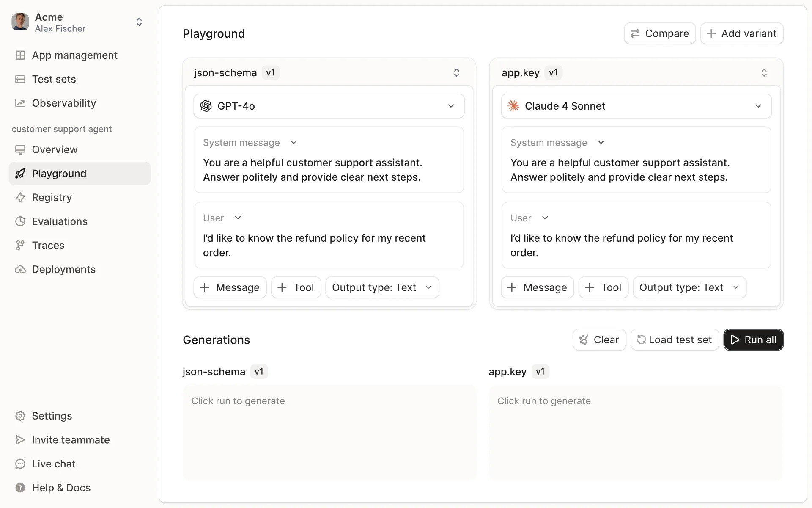Open Help & Docs via the question mark icon
The image size is (812, 508).
20,488
